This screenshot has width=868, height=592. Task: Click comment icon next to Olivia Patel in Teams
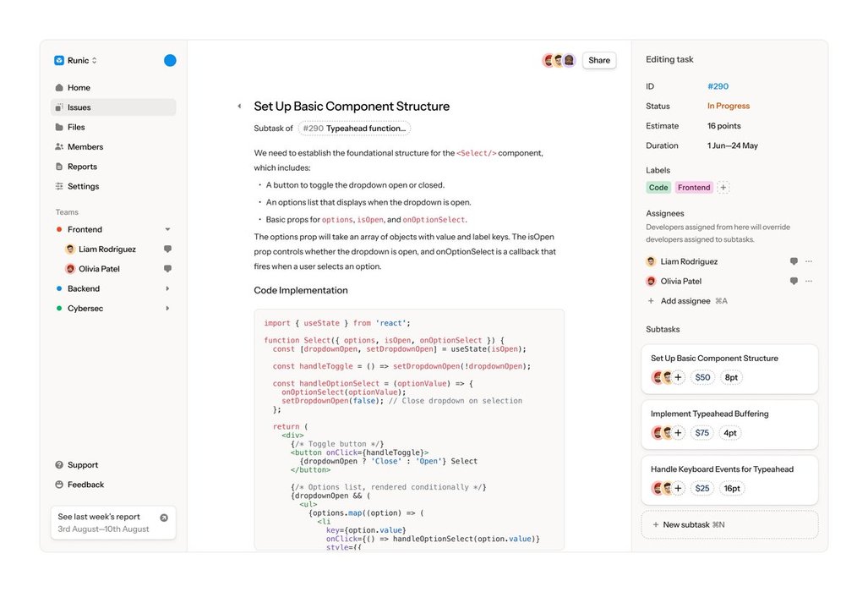(x=167, y=269)
